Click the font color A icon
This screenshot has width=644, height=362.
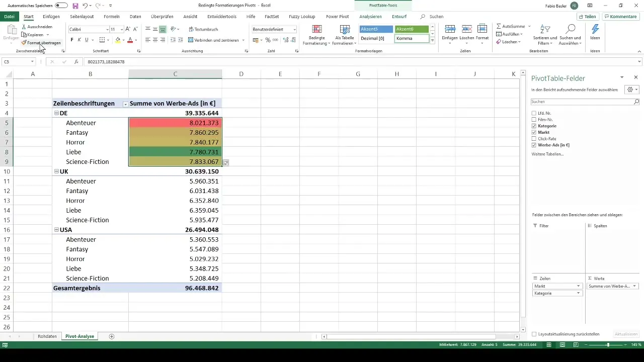[130, 40]
